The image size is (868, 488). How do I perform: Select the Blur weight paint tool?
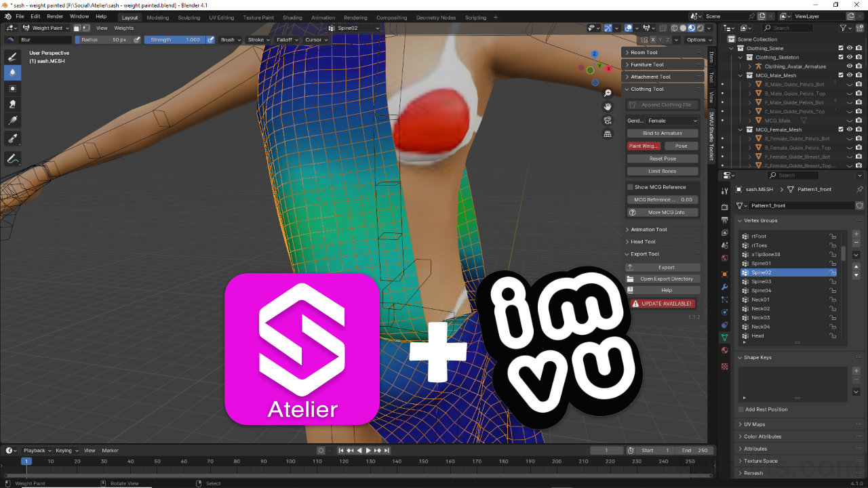pyautogui.click(x=12, y=72)
